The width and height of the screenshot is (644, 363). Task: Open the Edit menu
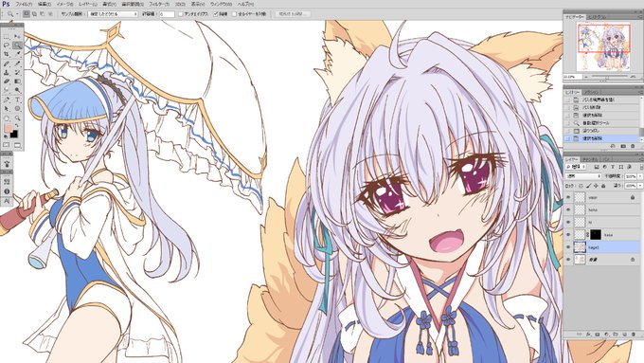pos(45,4)
